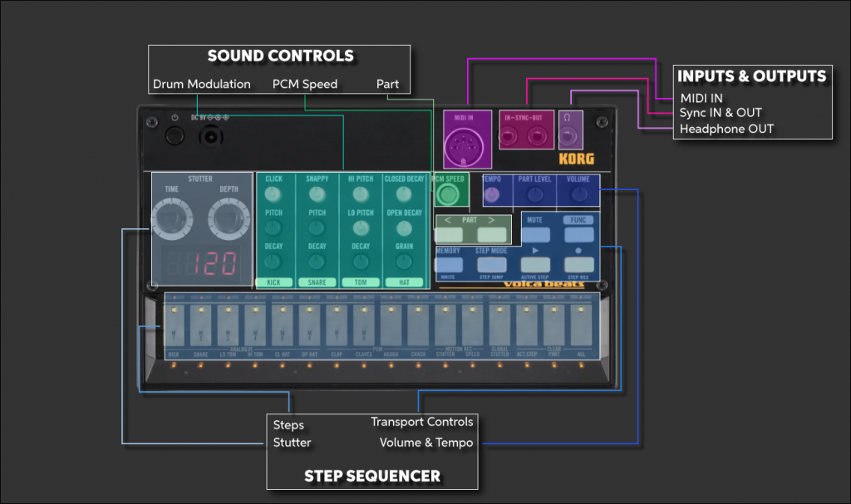Adjust the Kick column PITCH knob
This screenshot has height=504, width=851.
273,228
